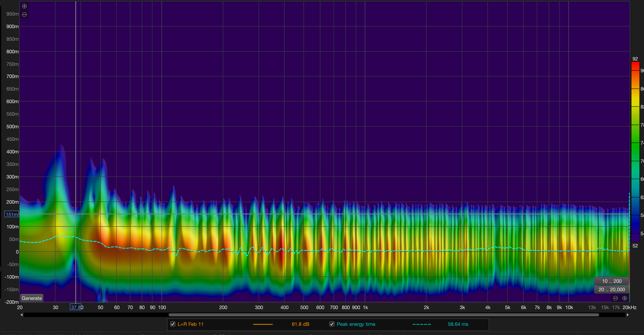Click the Peak energy time legend label
Screen dimensions: 644x335
click(x=356, y=324)
